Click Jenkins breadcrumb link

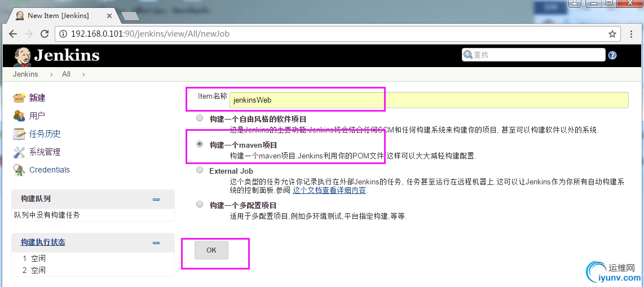click(x=25, y=74)
